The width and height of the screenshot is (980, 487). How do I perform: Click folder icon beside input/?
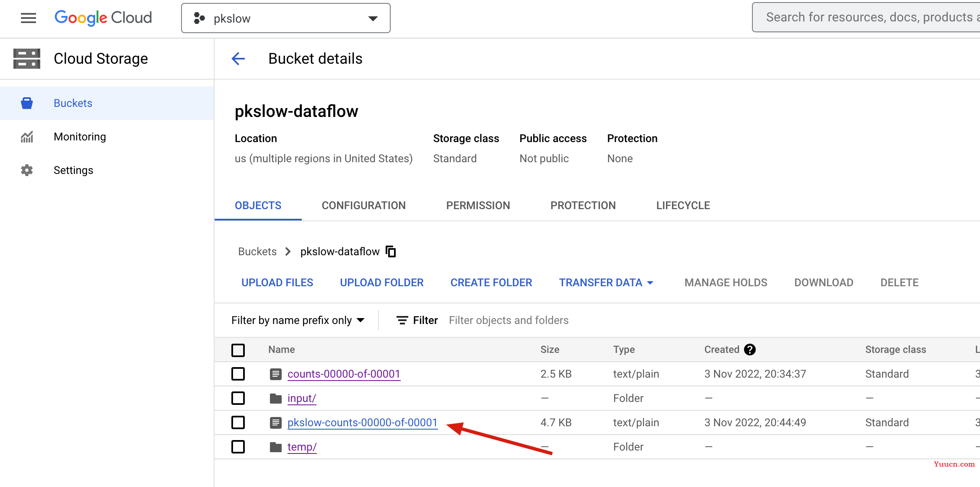coord(275,398)
